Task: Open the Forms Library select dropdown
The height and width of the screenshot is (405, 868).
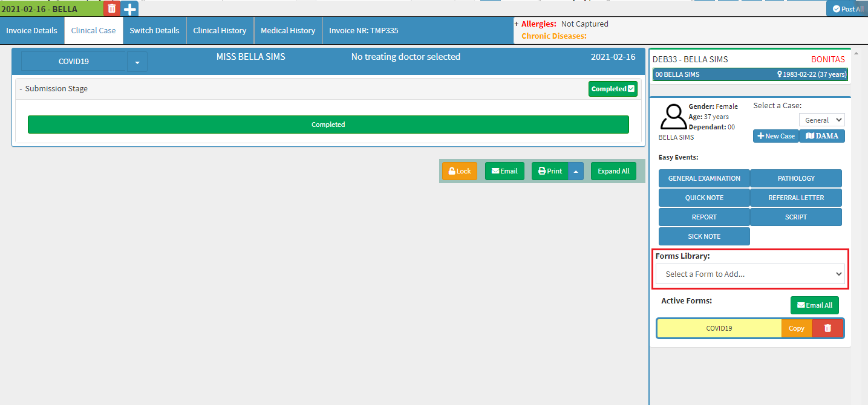Action: click(750, 274)
